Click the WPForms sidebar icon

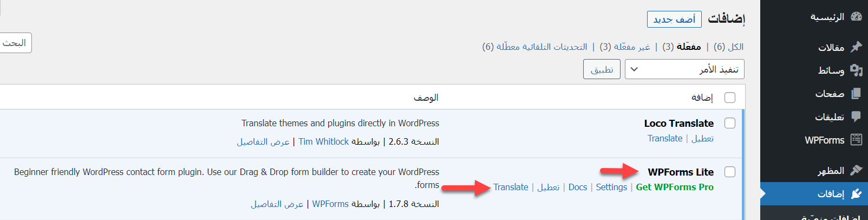(856, 140)
